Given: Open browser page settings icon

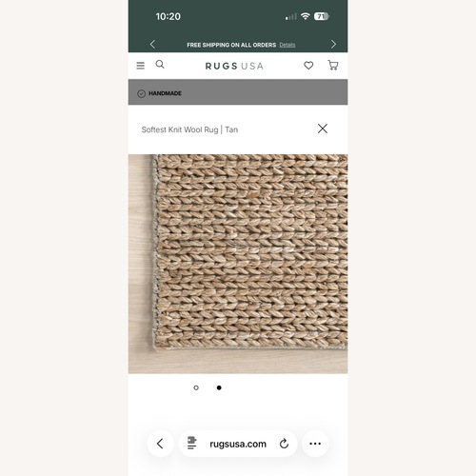Looking at the screenshot, I should (x=191, y=443).
